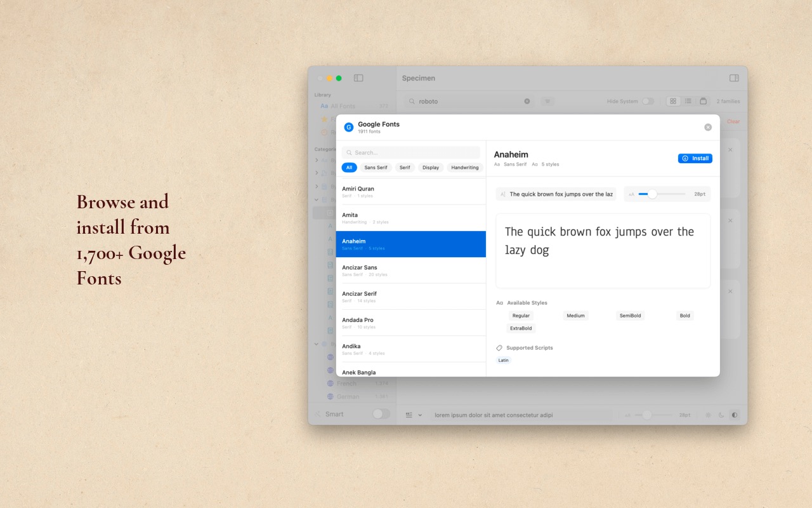This screenshot has width=812, height=508.
Task: Show all Google Fonts with the All filter
Action: pyautogui.click(x=349, y=168)
